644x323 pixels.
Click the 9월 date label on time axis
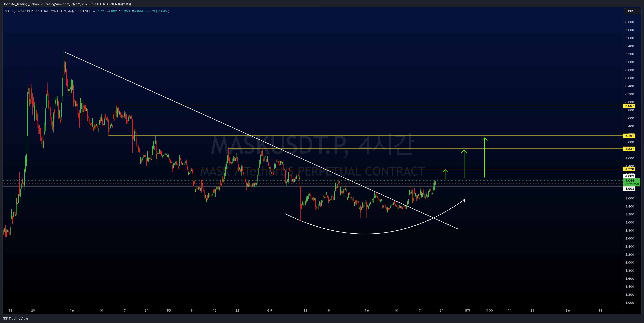tap(568, 310)
